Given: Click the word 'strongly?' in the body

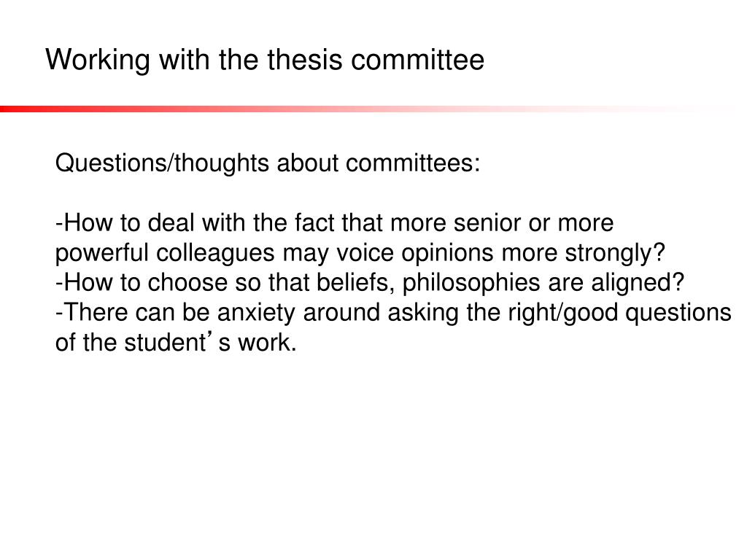Looking at the screenshot, I should coord(614,253).
